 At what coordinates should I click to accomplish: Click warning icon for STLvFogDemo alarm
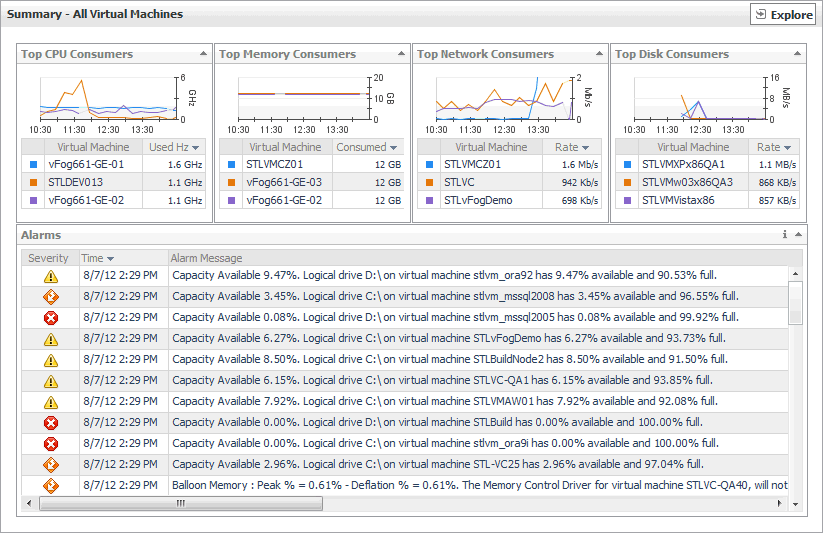coord(51,339)
